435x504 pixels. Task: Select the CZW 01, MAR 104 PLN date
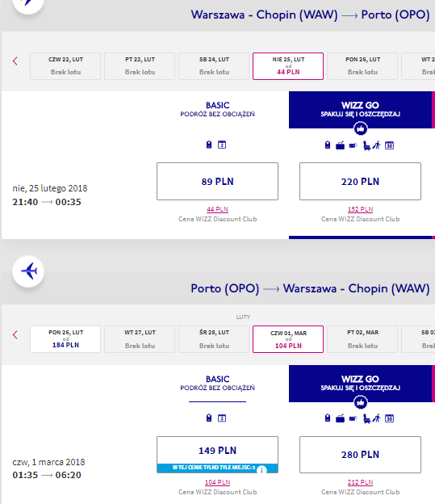point(288,339)
